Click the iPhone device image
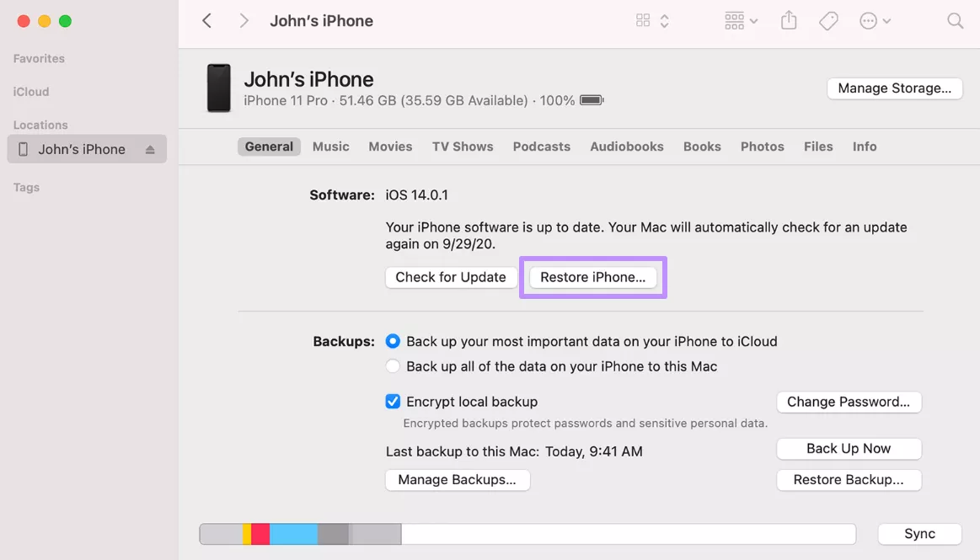Image resolution: width=980 pixels, height=560 pixels. coord(219,88)
